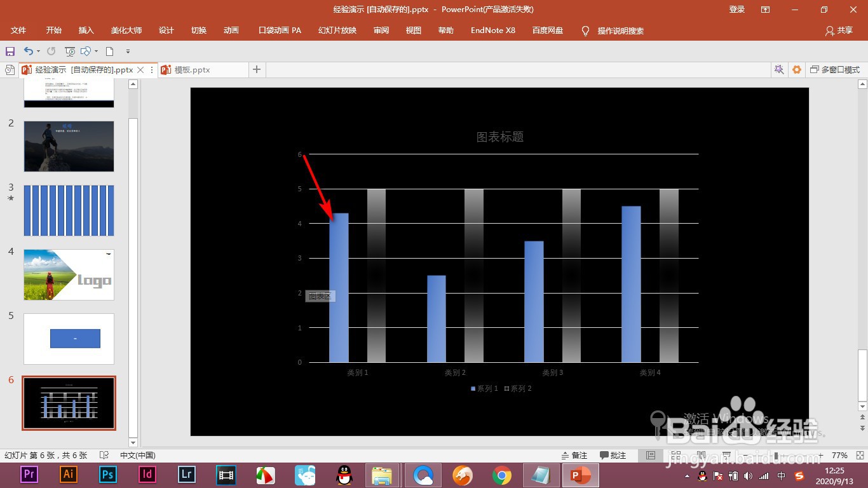Click spell check icon in status bar

coord(104,456)
